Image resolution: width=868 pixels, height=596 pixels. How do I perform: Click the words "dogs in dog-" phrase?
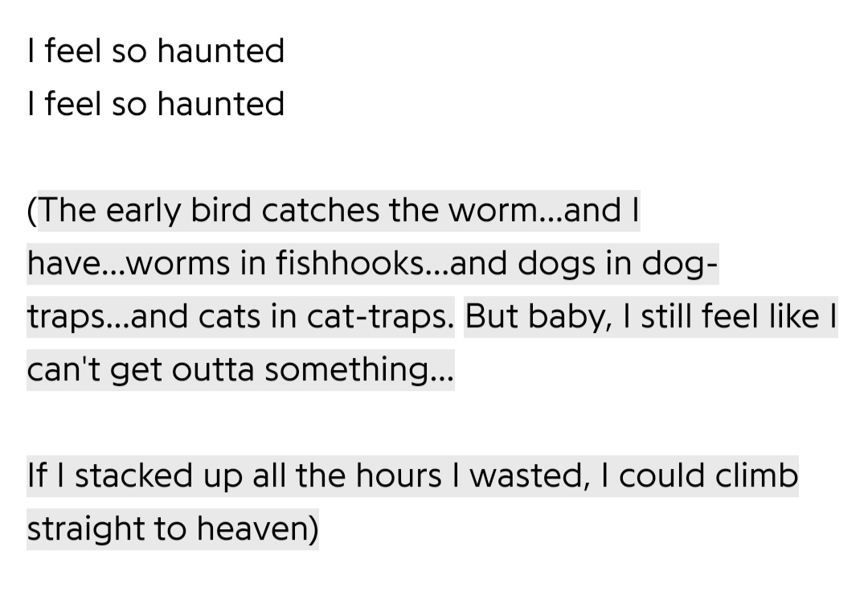point(618,264)
